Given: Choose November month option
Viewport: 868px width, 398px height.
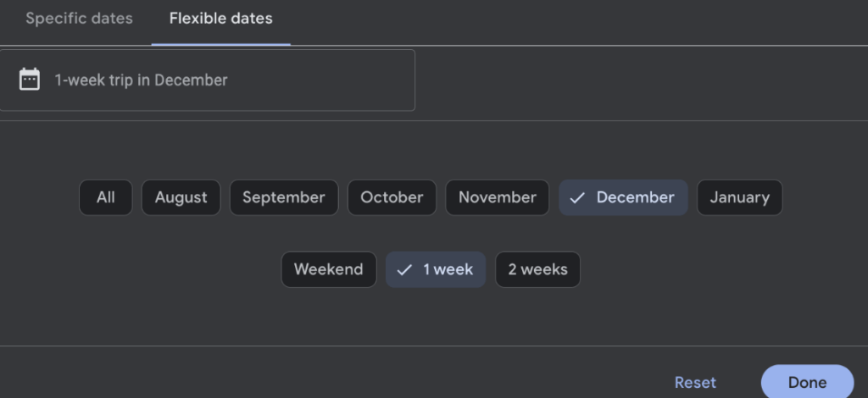Looking at the screenshot, I should 498,197.
